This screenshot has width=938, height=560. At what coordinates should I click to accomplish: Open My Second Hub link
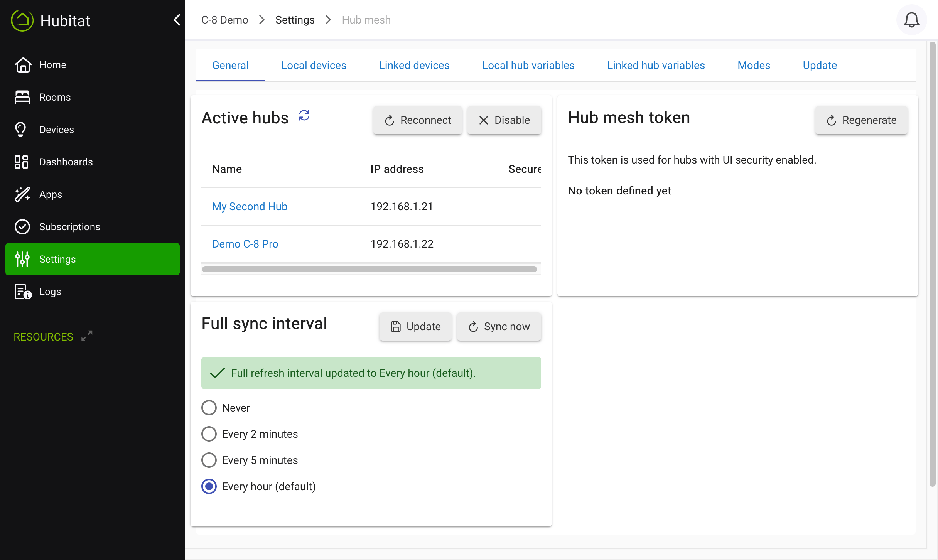(250, 206)
